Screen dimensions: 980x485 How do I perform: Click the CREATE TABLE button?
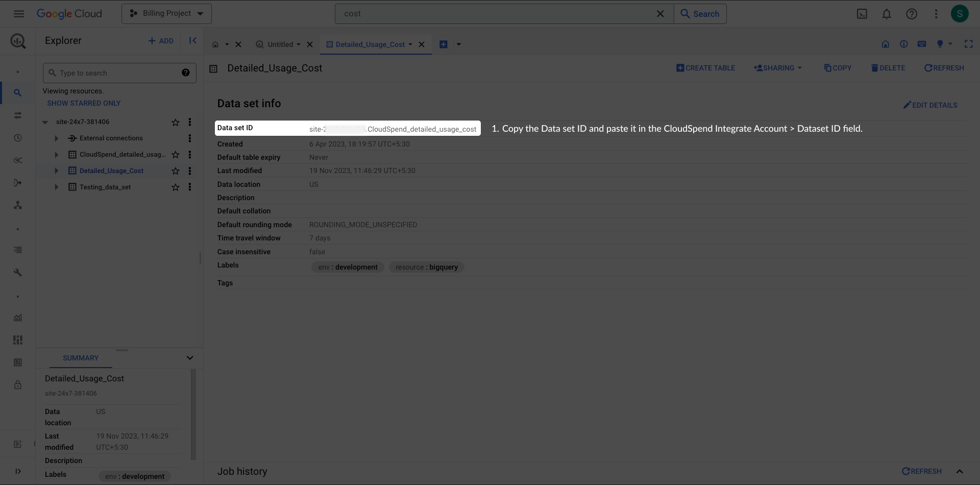706,67
